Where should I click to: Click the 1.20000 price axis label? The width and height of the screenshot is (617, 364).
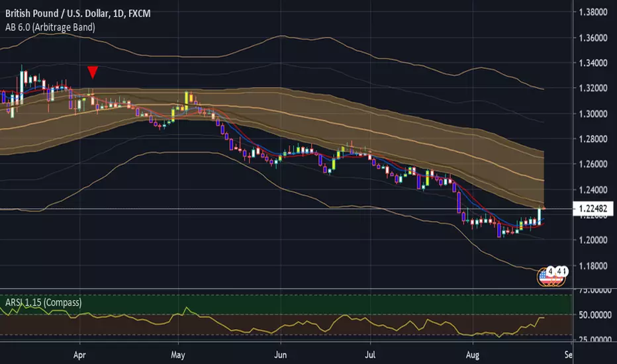point(593,240)
